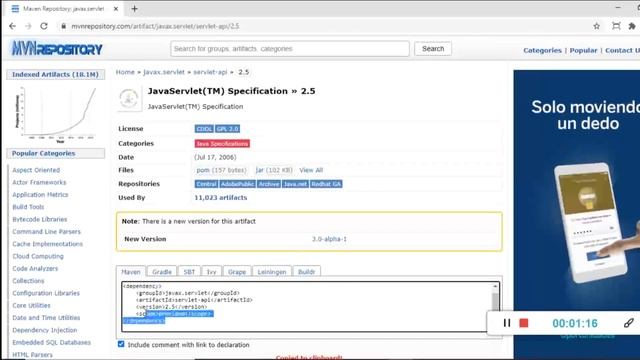Open Application Metrics category

40,195
